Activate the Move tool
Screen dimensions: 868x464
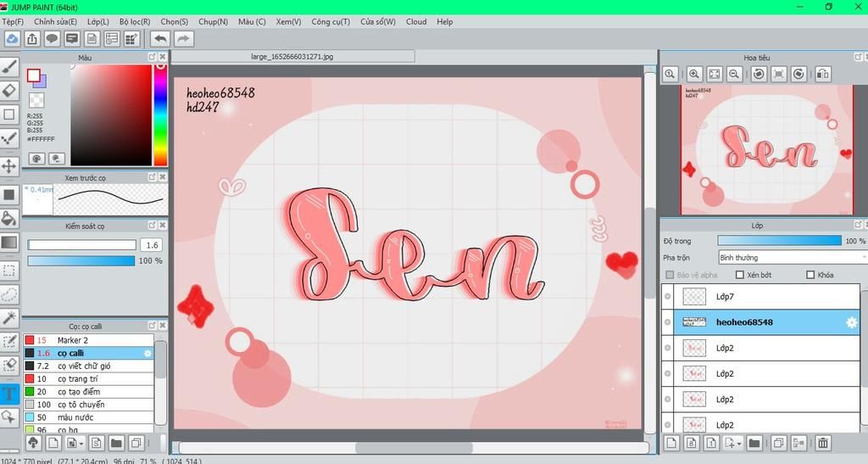pyautogui.click(x=9, y=165)
